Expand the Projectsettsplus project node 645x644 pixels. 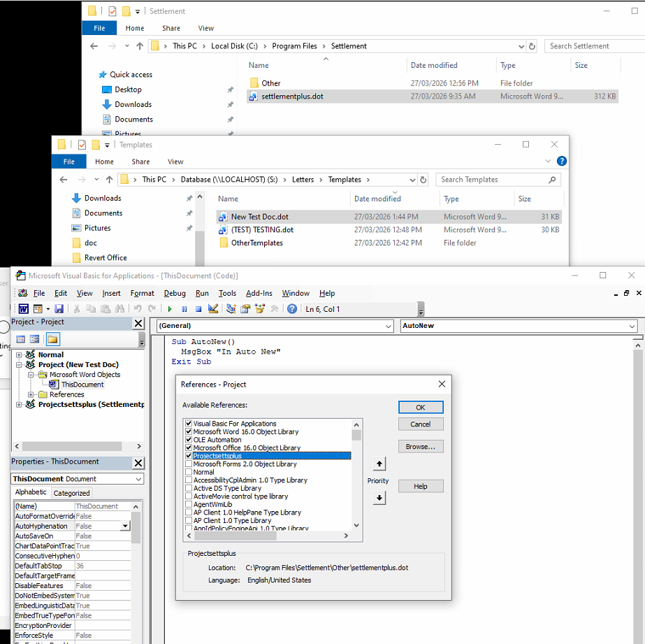(19, 404)
